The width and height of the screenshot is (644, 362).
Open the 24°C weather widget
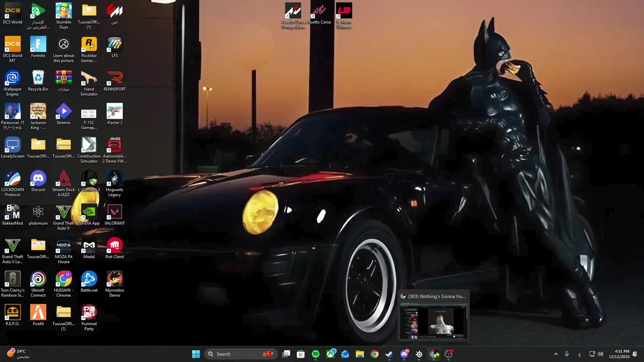coord(18,354)
